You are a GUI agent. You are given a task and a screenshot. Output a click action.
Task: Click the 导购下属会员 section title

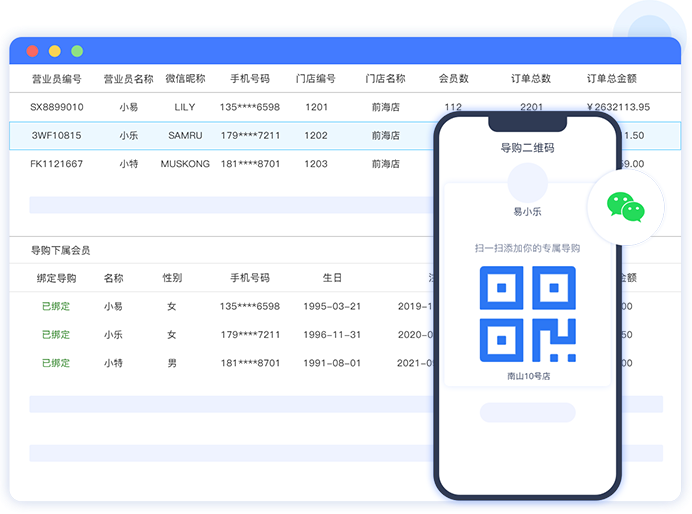tap(60, 250)
